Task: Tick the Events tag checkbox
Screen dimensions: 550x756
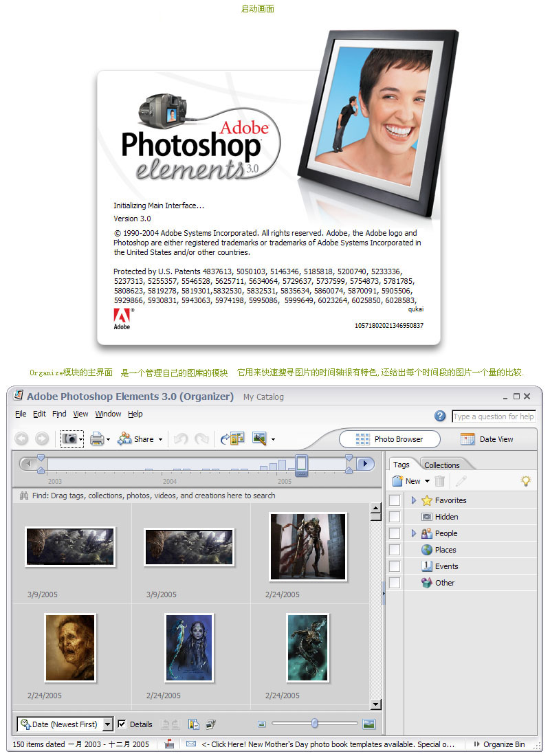Action: pyautogui.click(x=395, y=566)
